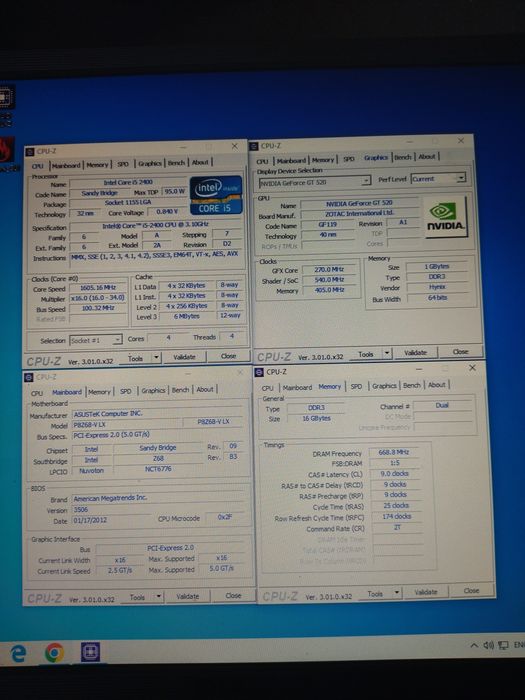Click the memory Size value 16 GBytes

(x=316, y=418)
